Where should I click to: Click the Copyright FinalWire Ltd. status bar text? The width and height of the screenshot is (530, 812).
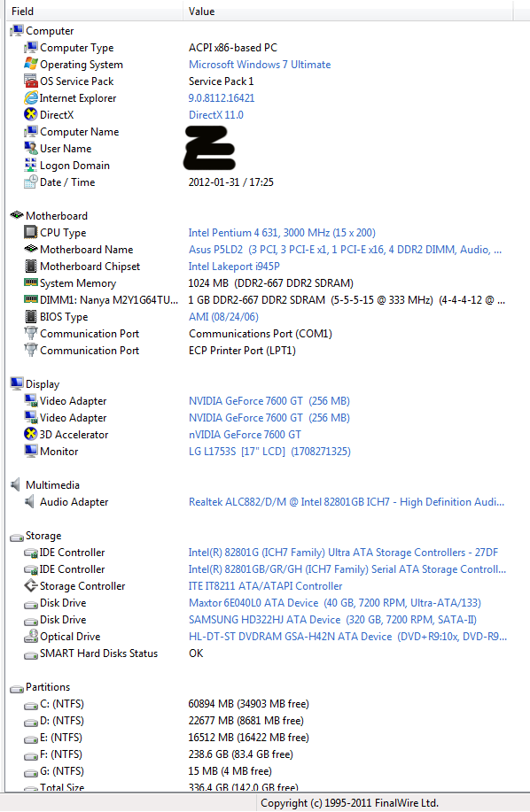(350, 802)
